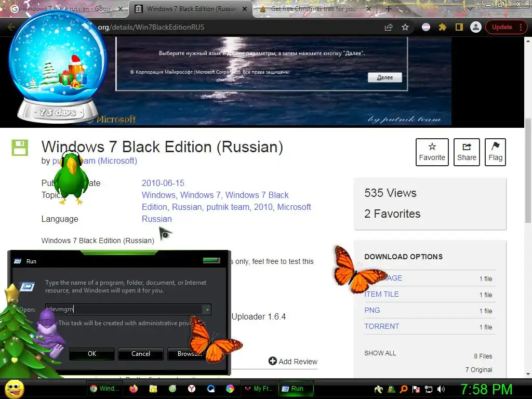Click Browse in the Run dialog
This screenshot has height=399, width=532.
click(x=190, y=353)
